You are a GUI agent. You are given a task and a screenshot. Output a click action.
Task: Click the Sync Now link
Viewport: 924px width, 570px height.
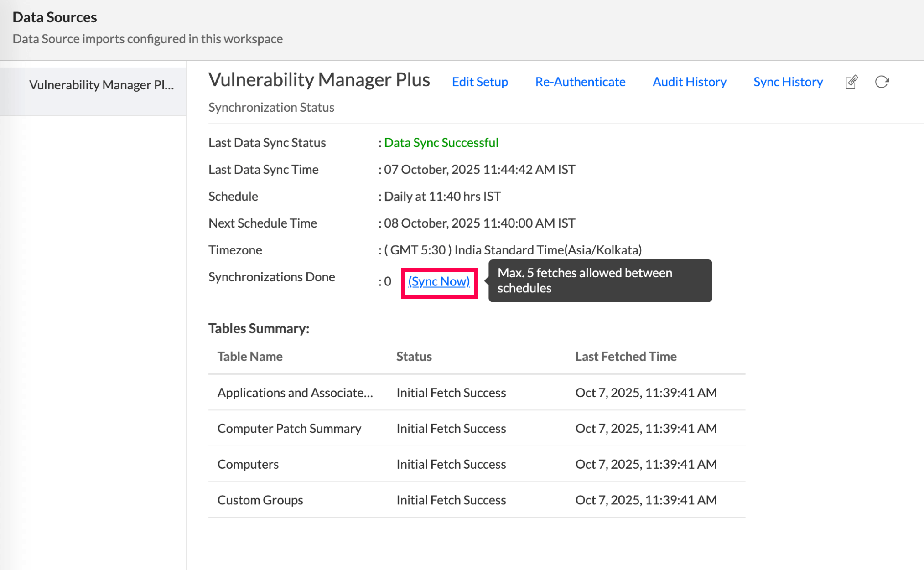[439, 281]
